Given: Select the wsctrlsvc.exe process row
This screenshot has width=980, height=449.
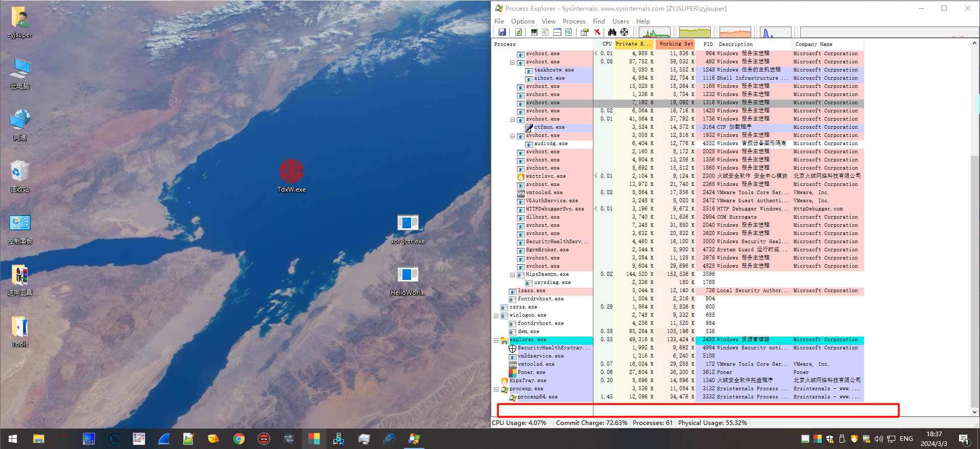Looking at the screenshot, I should 678,176.
